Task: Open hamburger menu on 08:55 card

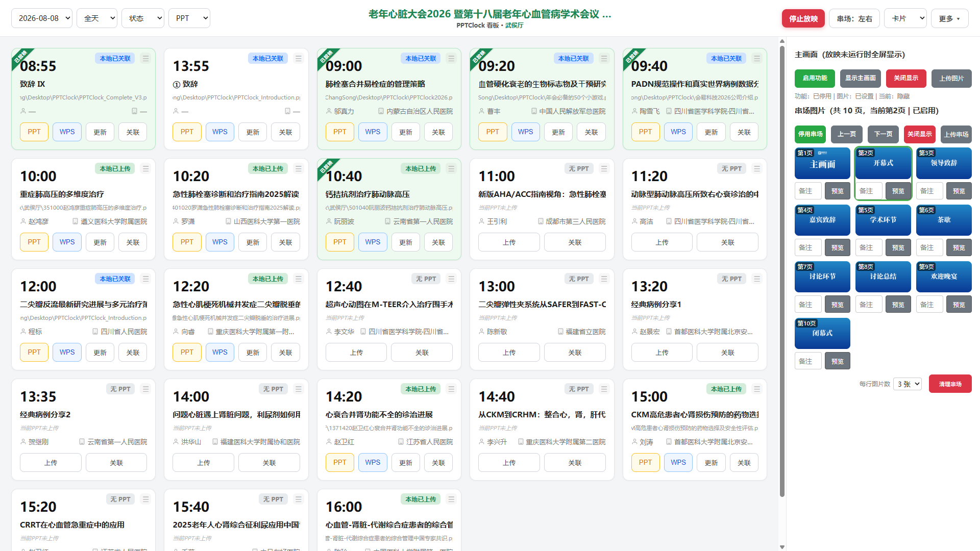Action: click(x=145, y=59)
